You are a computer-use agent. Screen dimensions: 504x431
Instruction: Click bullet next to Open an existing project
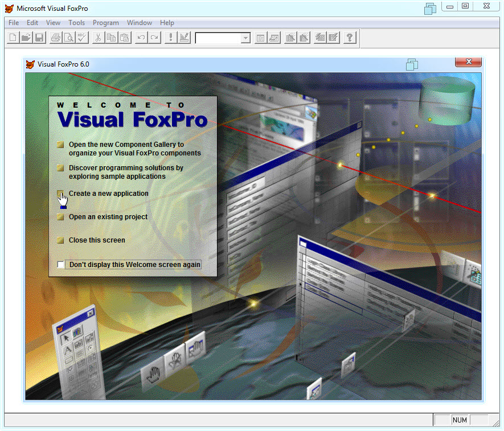[x=60, y=217]
